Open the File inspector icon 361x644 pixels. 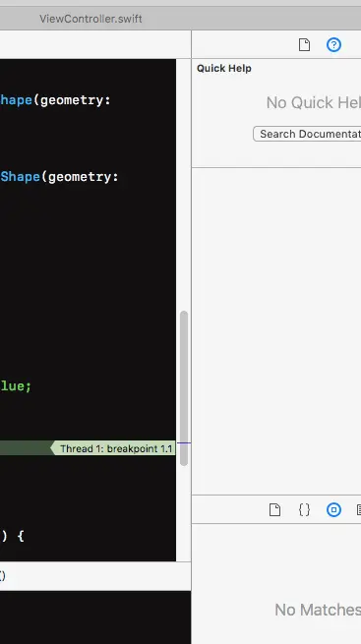[304, 45]
